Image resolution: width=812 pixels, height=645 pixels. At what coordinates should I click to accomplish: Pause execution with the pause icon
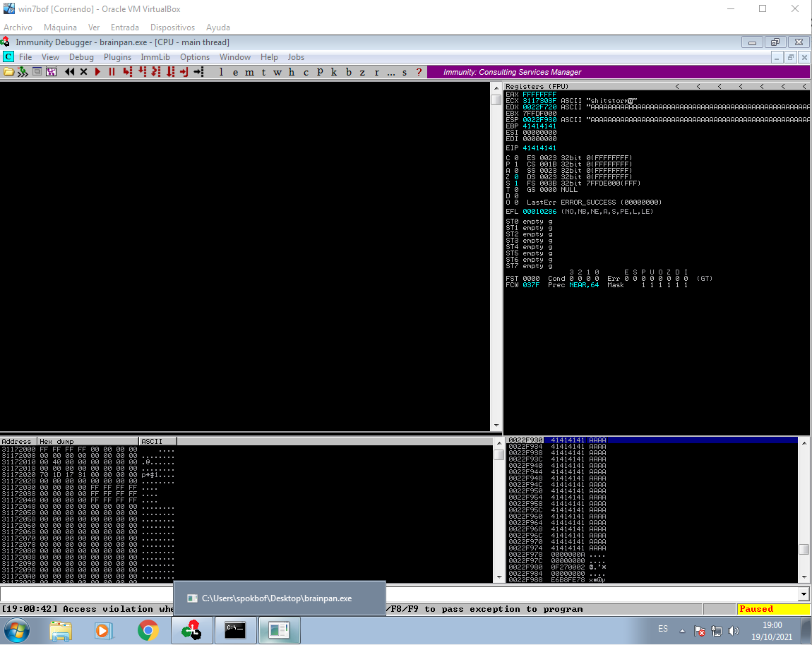click(x=112, y=71)
